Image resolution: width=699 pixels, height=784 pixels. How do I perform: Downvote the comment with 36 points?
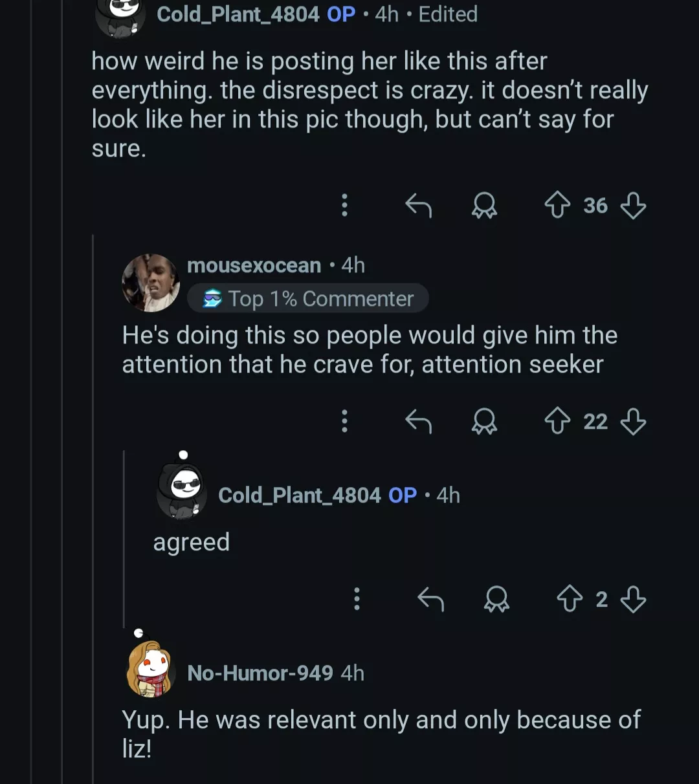click(633, 206)
